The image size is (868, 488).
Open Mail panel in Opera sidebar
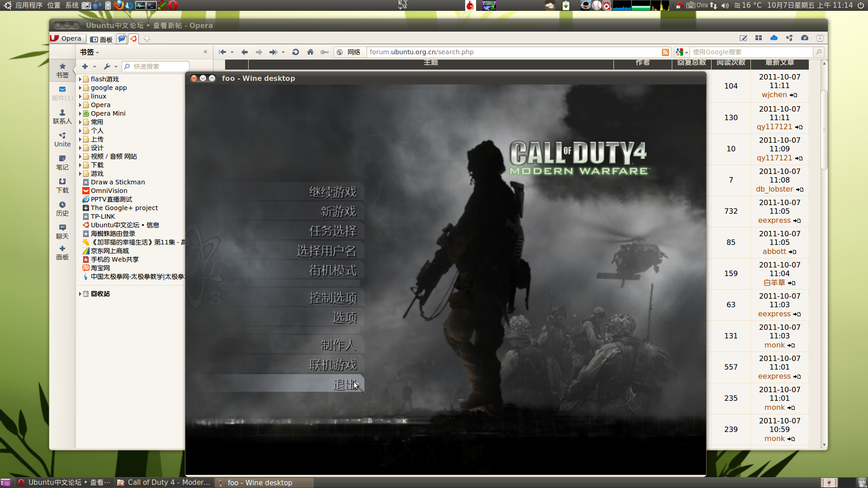(62, 93)
